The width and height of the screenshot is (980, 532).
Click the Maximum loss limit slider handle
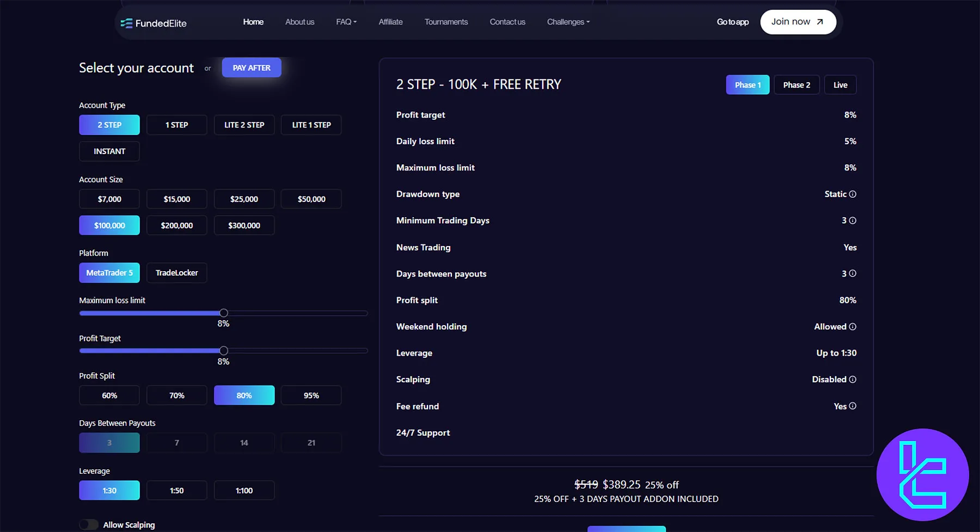click(224, 313)
